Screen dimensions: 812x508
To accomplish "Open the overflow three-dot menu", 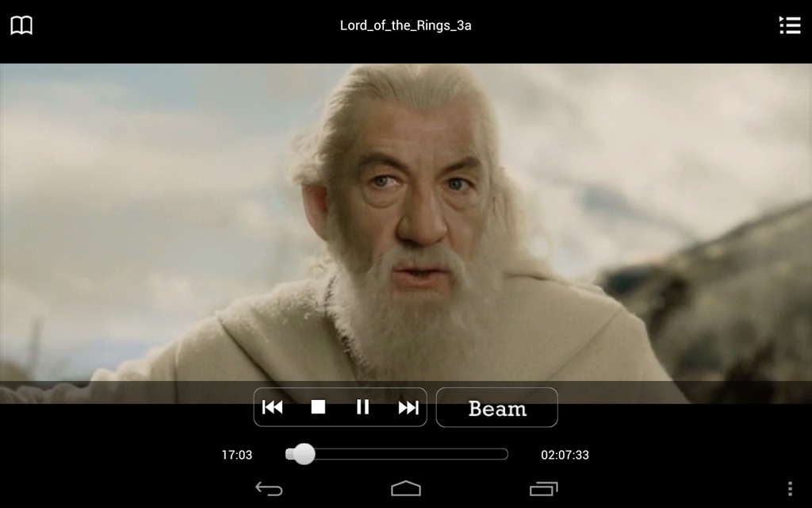I will [x=790, y=489].
